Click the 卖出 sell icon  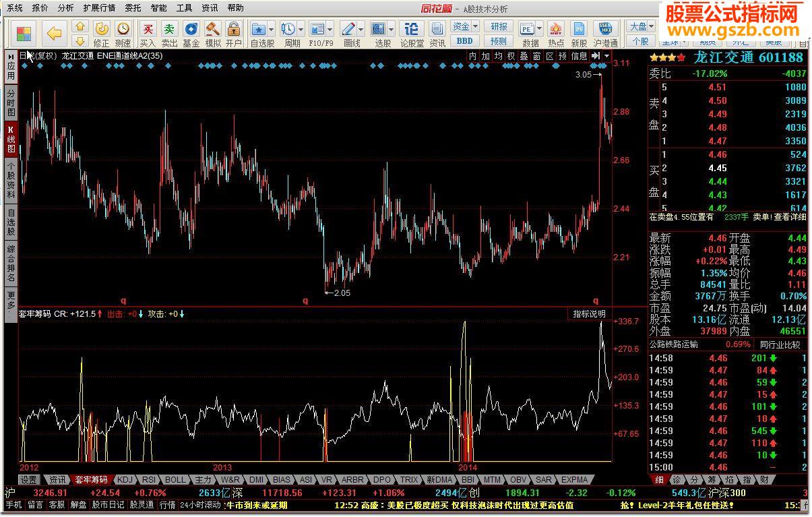(169, 33)
